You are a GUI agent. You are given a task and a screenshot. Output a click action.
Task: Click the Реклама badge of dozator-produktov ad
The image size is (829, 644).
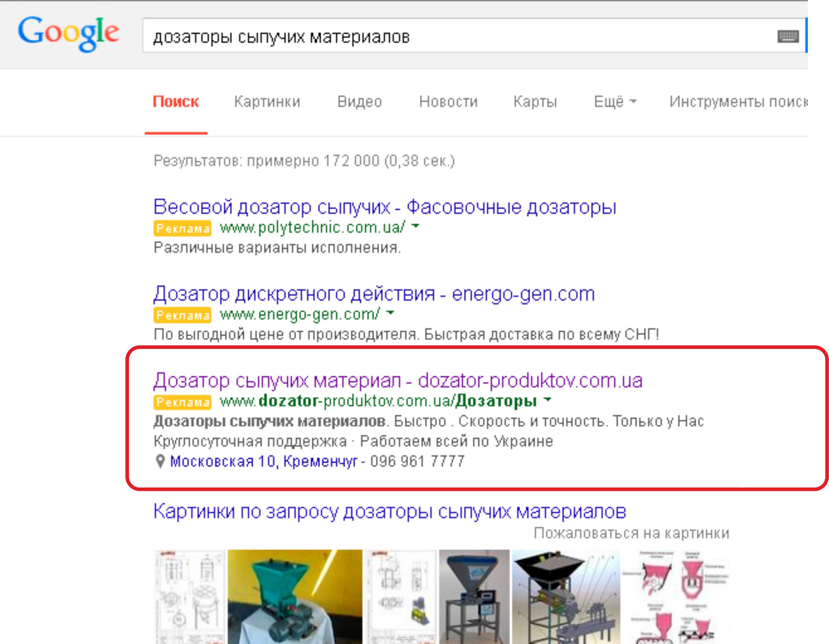[x=183, y=402]
